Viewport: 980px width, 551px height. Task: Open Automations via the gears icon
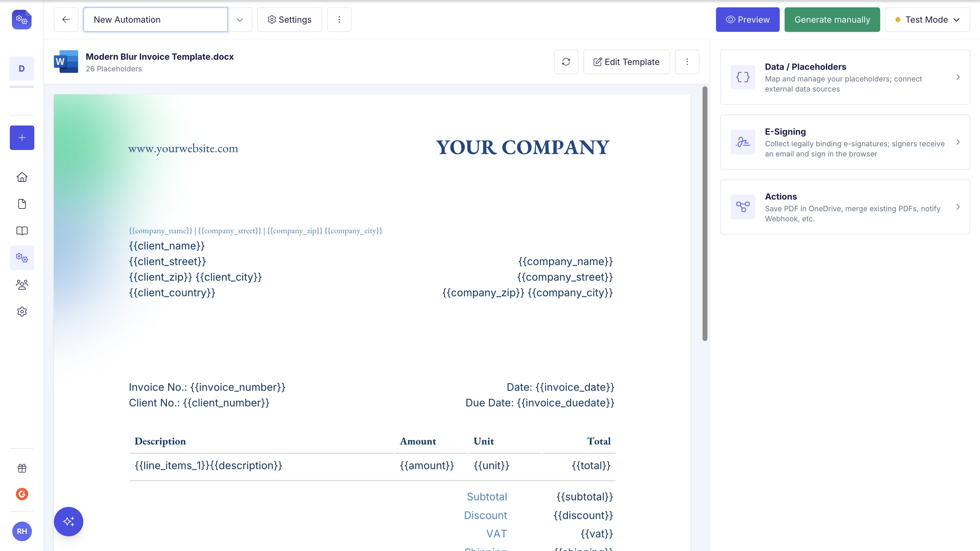pos(22,258)
